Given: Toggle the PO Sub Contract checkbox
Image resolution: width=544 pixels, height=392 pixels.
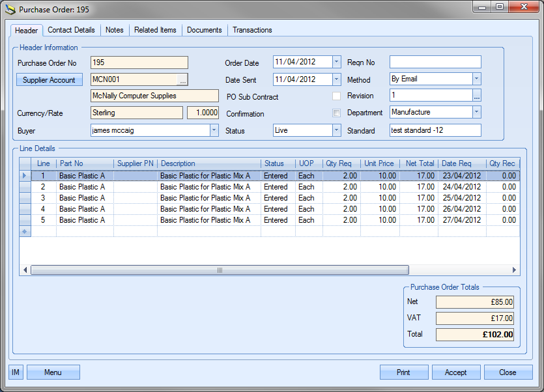Looking at the screenshot, I should point(336,96).
